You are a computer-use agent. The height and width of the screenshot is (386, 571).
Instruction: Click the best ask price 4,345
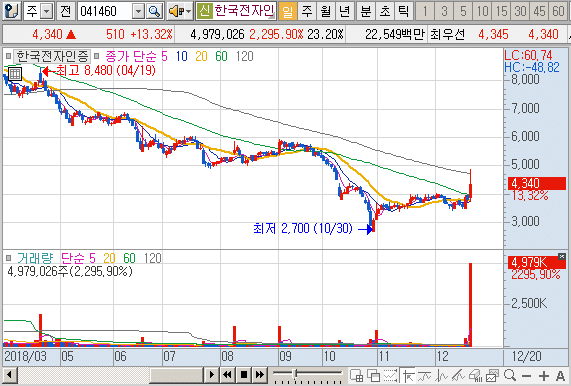click(493, 34)
